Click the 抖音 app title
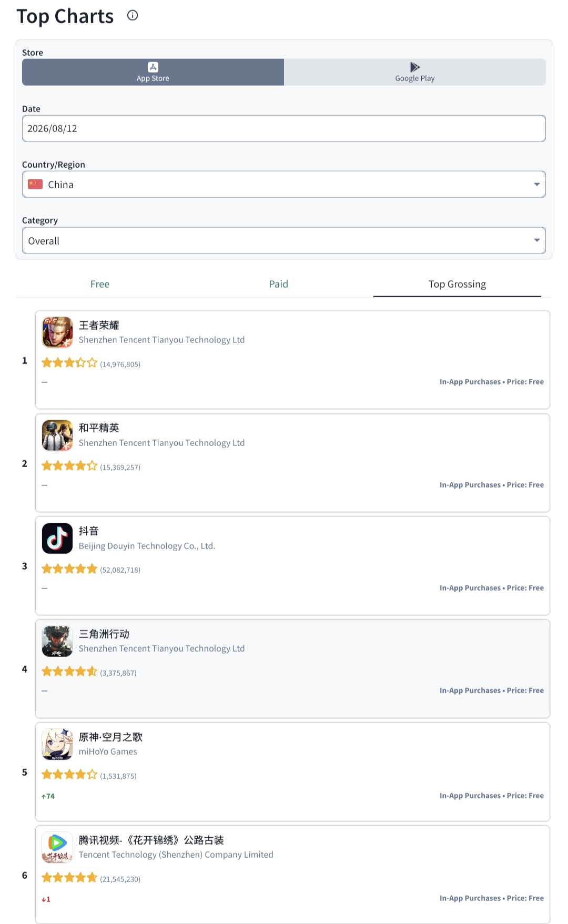The width and height of the screenshot is (568, 924). (89, 531)
